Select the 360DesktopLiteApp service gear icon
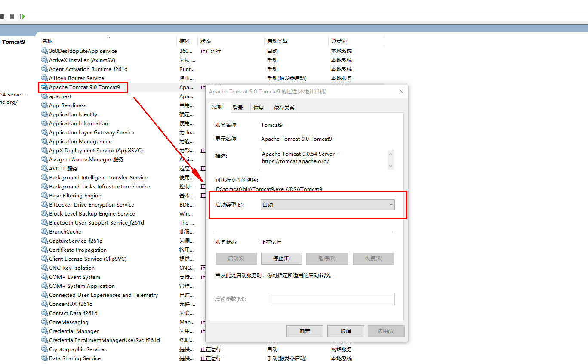588x364 pixels. (x=45, y=51)
